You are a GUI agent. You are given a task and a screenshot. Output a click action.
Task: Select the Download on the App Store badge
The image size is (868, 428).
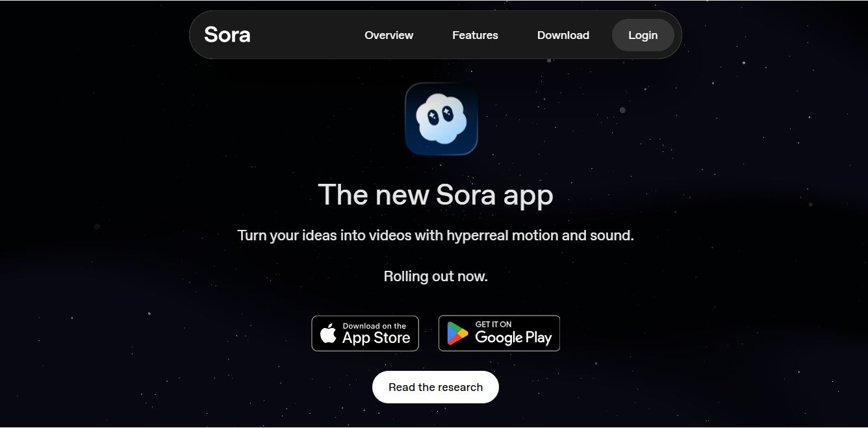pos(365,333)
